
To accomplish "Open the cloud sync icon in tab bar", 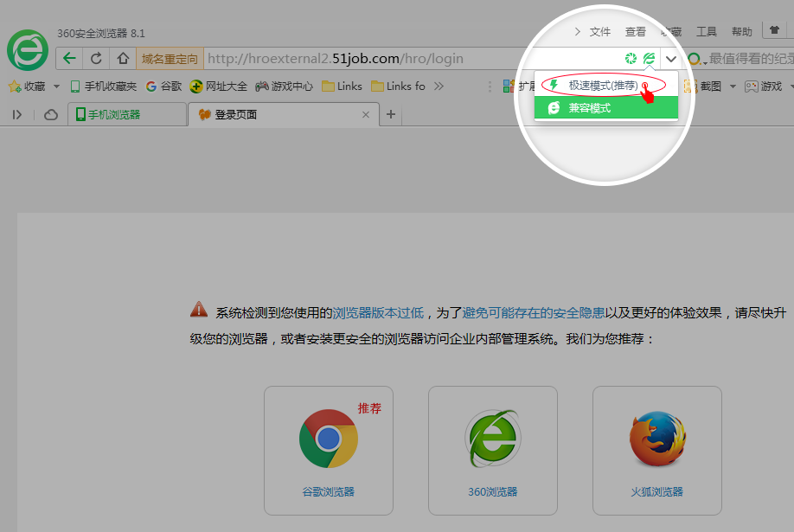I will coord(51,114).
